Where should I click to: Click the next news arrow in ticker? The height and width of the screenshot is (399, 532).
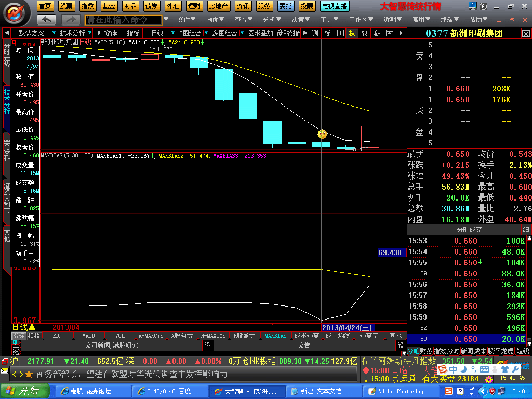(21, 374)
